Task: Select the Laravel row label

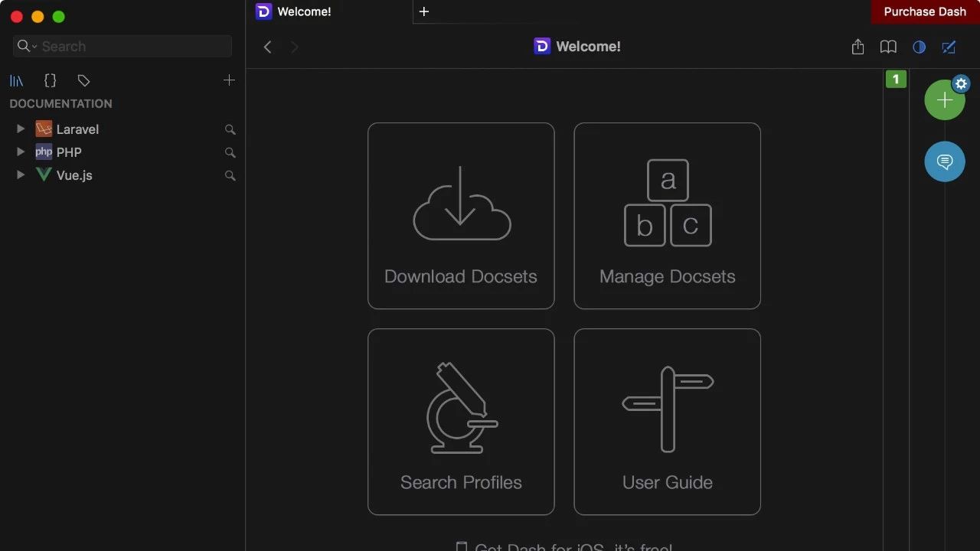Action: pyautogui.click(x=77, y=129)
